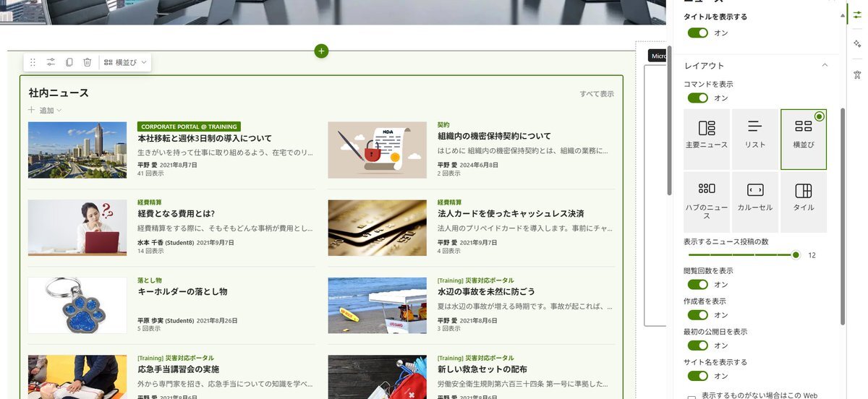The height and width of the screenshot is (399, 868).
Task: Open article 組織内の機密保持契約について
Action: click(x=494, y=136)
